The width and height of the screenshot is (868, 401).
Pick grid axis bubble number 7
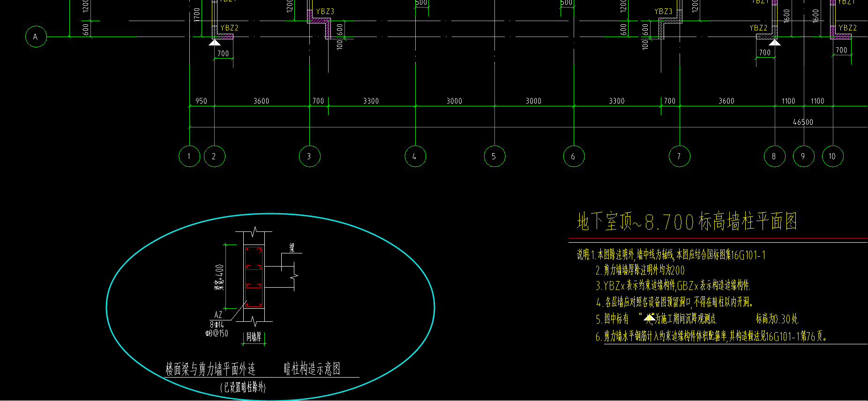tap(680, 156)
